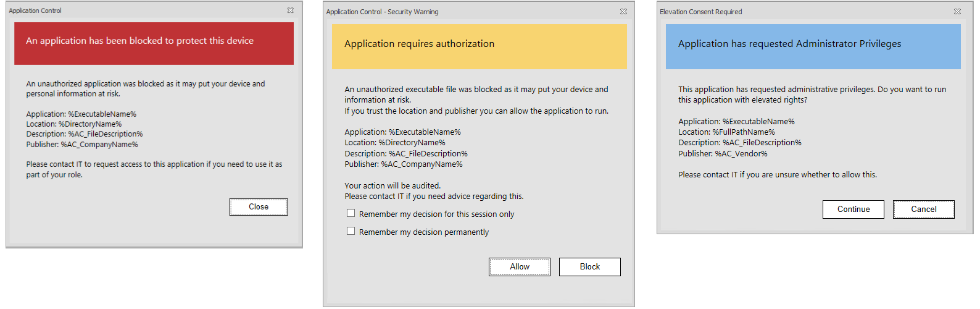Image resolution: width=980 pixels, height=309 pixels.
Task: Enable remember decision for this session only
Action: 351,213
